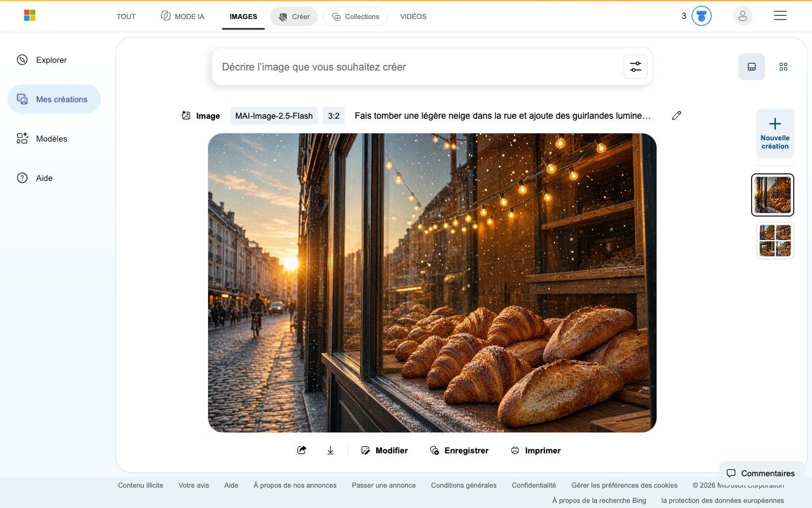Open Votre avis footer link
Viewport: 812px width, 508px height.
click(x=193, y=485)
